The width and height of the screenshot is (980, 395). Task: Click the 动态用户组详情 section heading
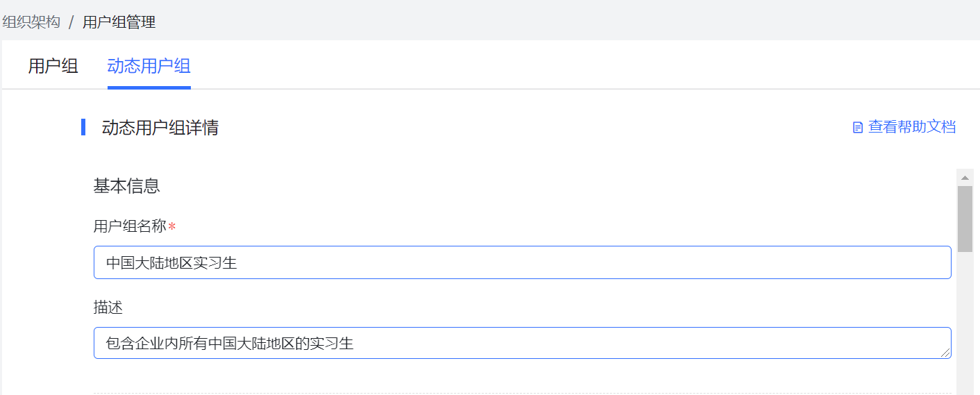(160, 128)
